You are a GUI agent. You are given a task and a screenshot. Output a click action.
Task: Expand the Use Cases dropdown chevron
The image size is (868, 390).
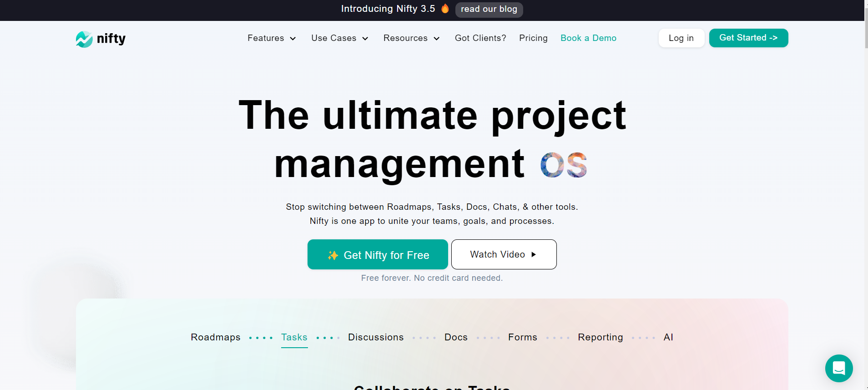365,39
